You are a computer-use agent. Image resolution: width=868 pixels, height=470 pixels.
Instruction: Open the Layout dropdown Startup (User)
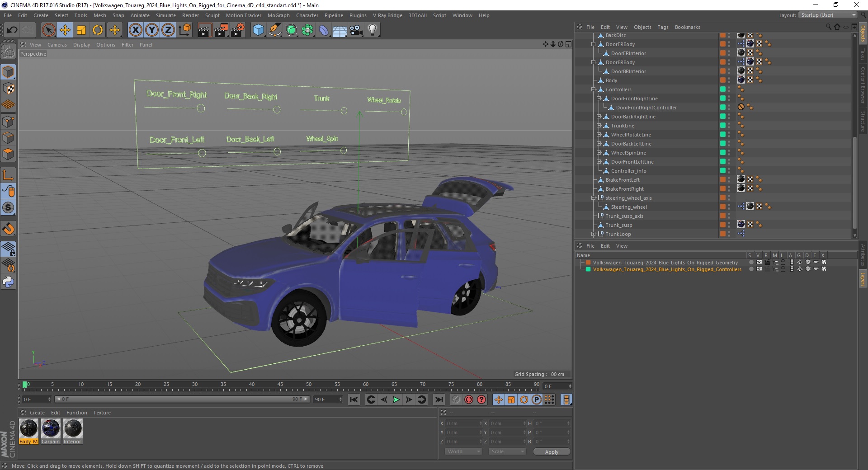(x=828, y=15)
